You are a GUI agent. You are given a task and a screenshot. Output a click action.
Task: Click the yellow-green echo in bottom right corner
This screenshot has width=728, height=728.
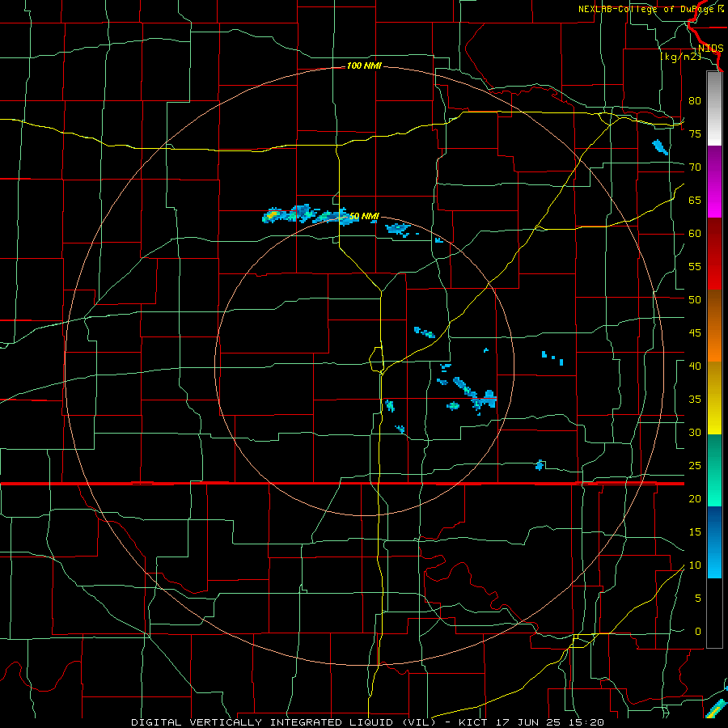point(716,709)
